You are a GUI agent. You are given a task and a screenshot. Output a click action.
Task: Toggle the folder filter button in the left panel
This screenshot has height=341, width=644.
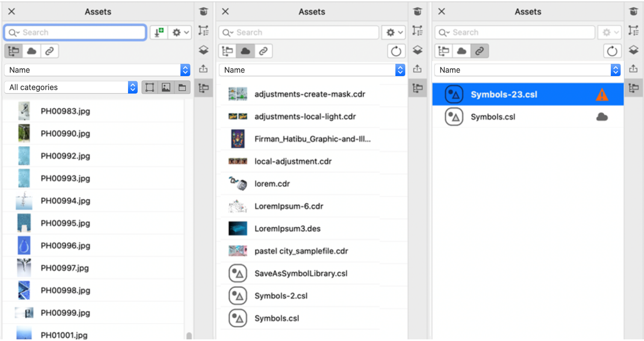coord(182,87)
